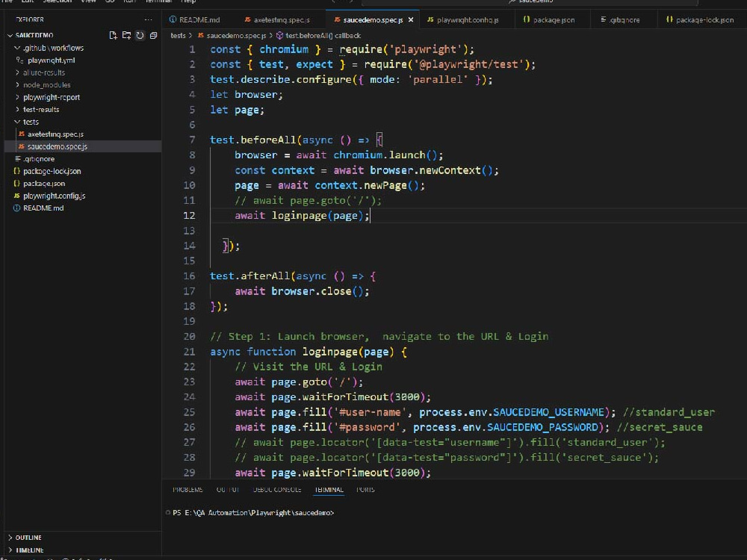
Task: Click SAUCEDEMO_USERNAME on line 25
Action: click(548, 412)
